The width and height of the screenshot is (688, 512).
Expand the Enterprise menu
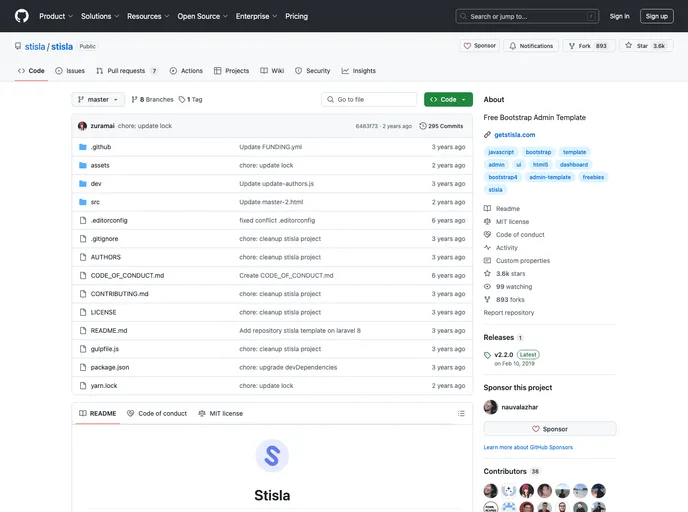pos(256,16)
